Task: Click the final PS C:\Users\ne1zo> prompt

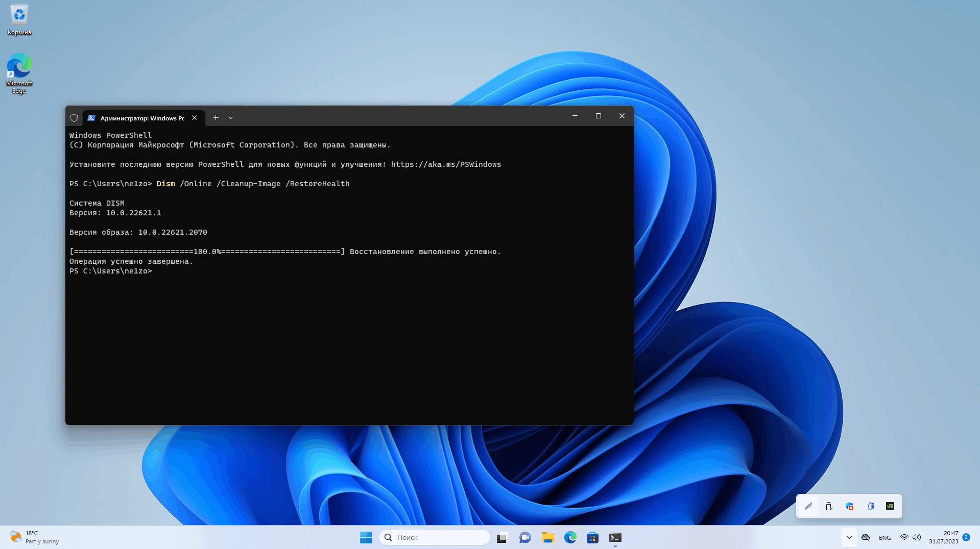Action: coord(111,271)
